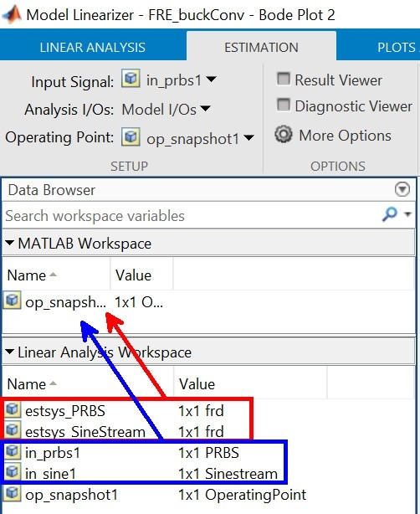Viewport: 420px width, 514px height.
Task: Switch to the PLOTS tab
Action: tap(397, 47)
